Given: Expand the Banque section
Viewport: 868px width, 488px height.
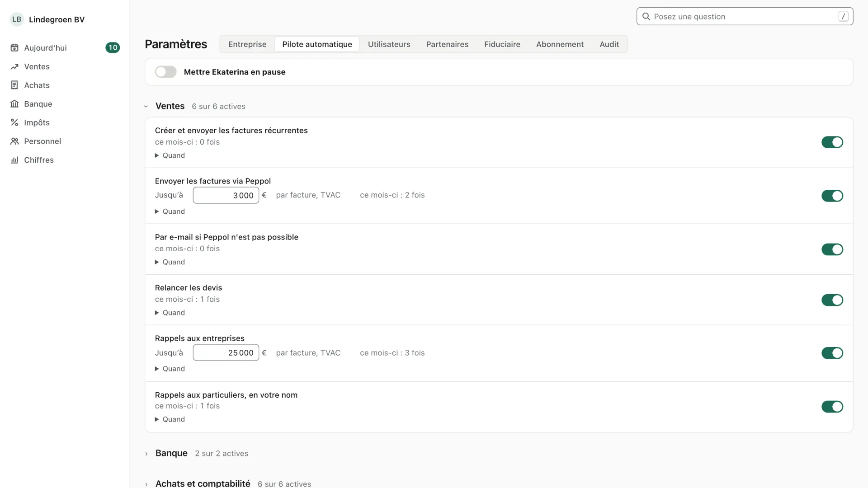Looking at the screenshot, I should pos(146,454).
